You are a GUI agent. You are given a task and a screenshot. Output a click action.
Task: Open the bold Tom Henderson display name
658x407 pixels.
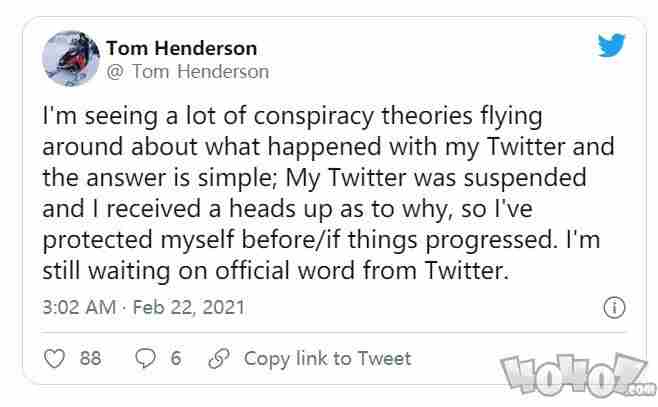pos(181,47)
